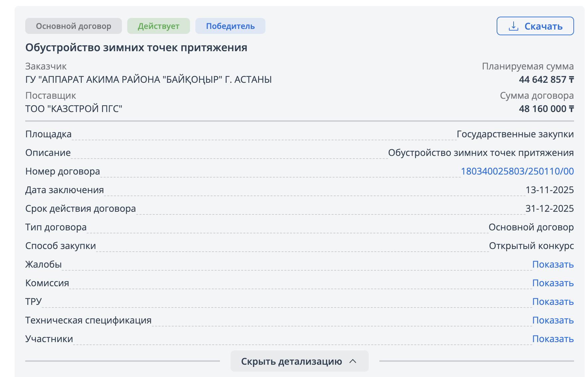Show Жалобы details

tap(553, 264)
